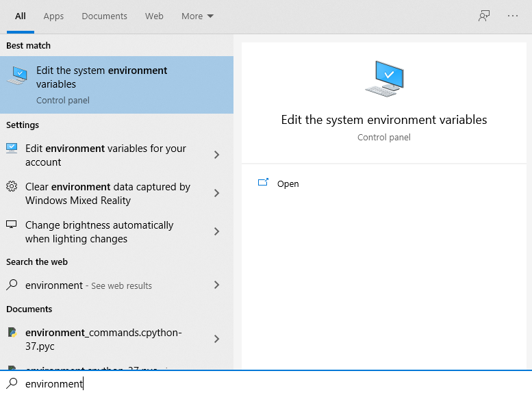This screenshot has height=395, width=532.
Task: Click the Search the web header
Action: coord(37,262)
